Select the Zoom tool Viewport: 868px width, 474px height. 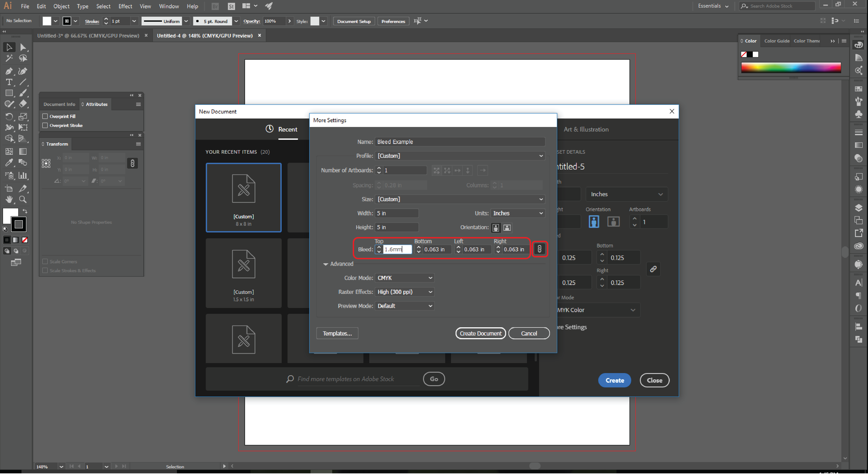tap(23, 199)
